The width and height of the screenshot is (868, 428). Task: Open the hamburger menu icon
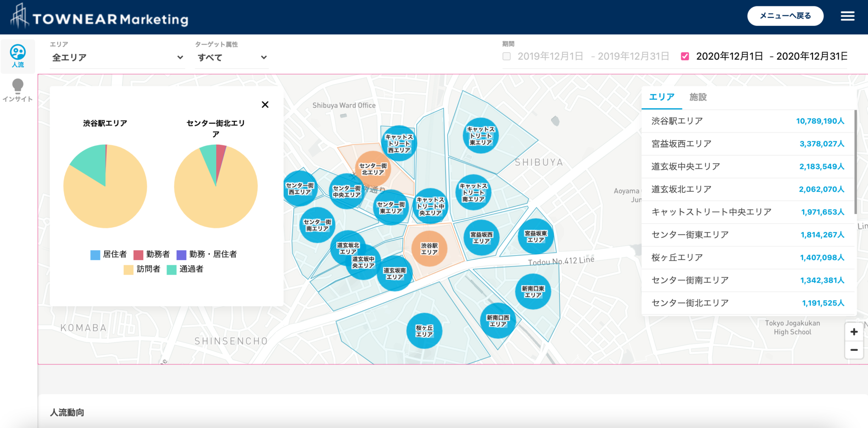pos(848,16)
